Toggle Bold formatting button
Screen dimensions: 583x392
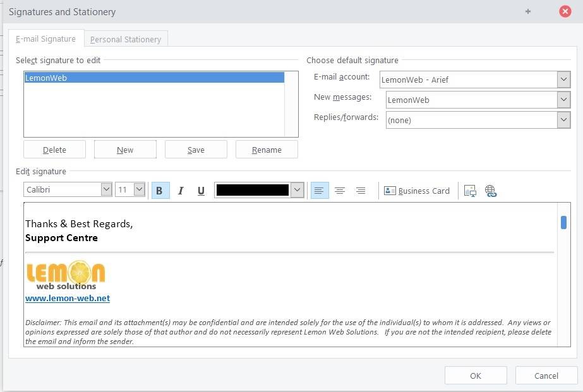tap(160, 191)
